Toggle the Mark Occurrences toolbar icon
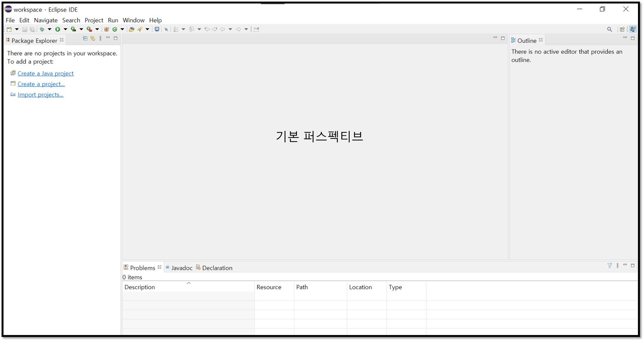This screenshot has height=341, width=644. [x=166, y=30]
